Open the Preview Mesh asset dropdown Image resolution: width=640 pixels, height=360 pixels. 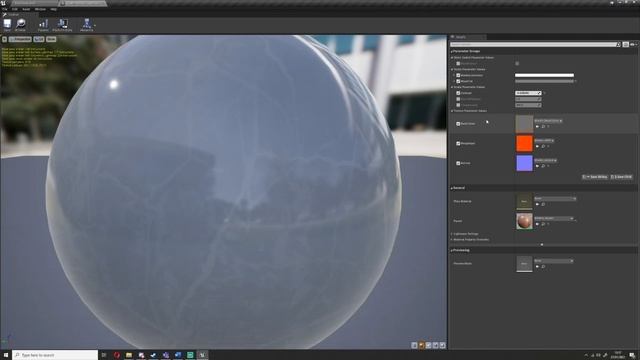[554, 261]
